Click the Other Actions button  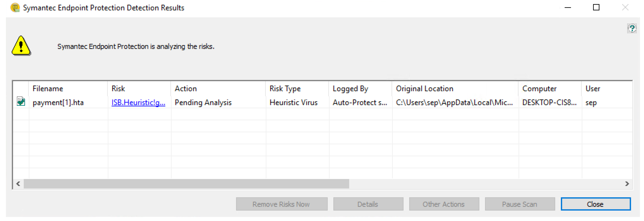coord(444,204)
